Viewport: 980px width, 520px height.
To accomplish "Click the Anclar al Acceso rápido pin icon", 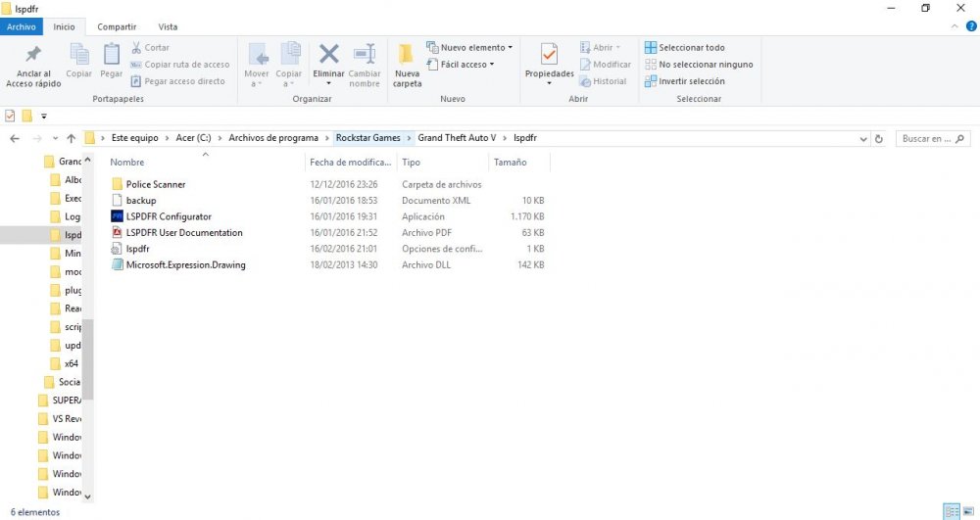I will point(33,55).
